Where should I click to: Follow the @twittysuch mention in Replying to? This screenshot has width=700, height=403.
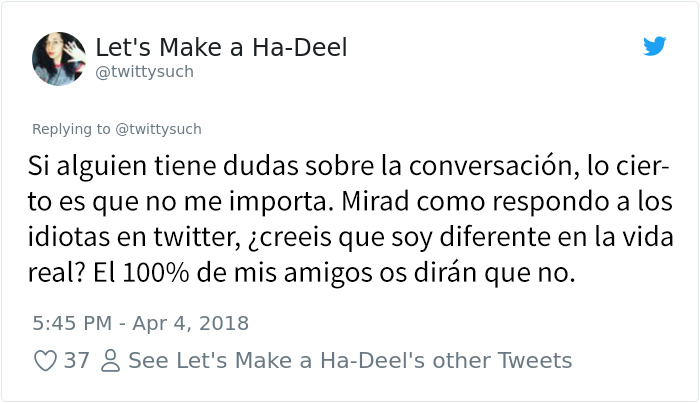(x=158, y=129)
